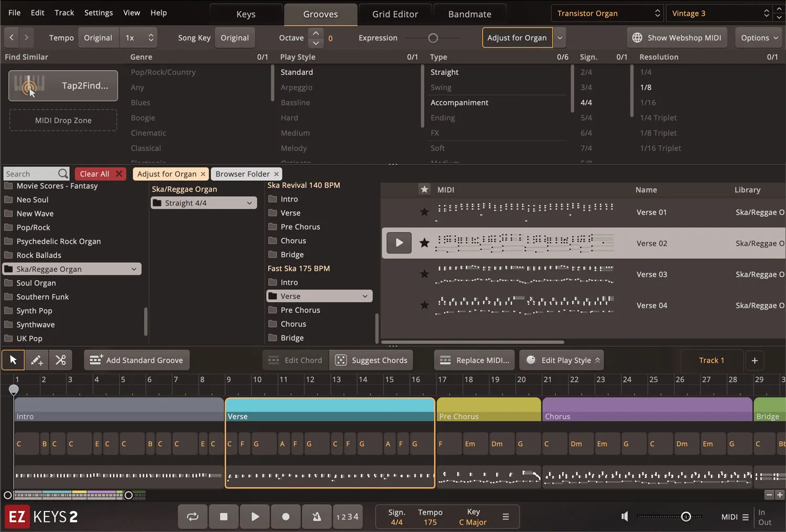Click Show Webshop MIDI

(x=677, y=38)
